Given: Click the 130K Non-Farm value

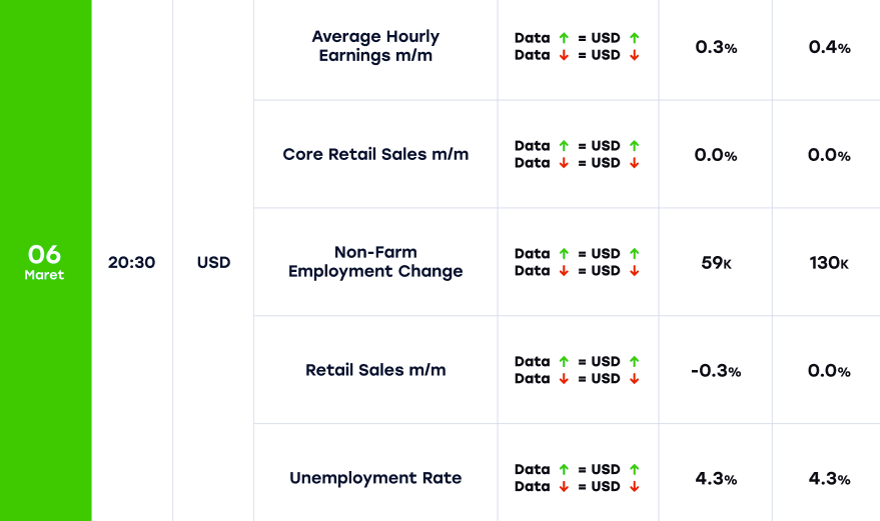Looking at the screenshot, I should tap(829, 263).
